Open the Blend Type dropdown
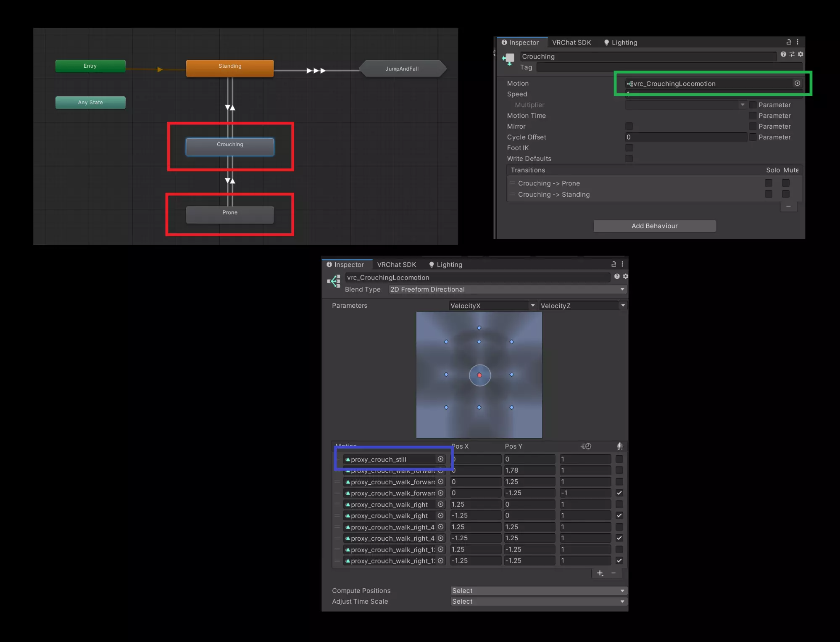Screen dimensions: 840x642 point(507,289)
